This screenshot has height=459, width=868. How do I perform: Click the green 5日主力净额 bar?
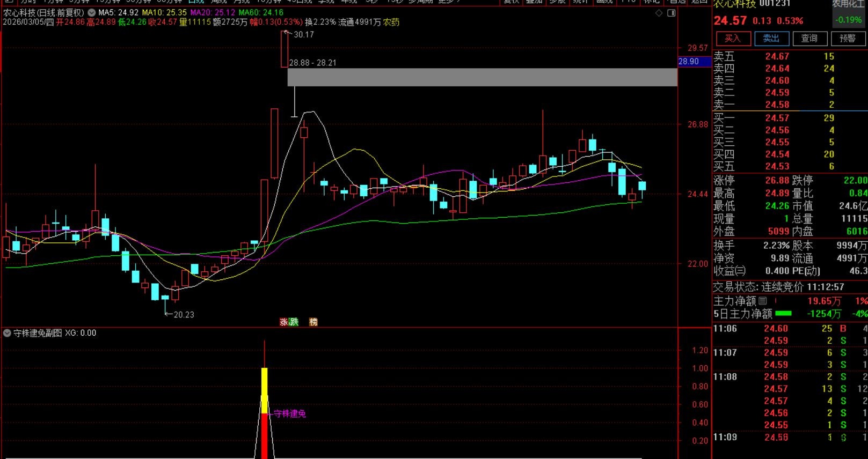click(x=783, y=314)
